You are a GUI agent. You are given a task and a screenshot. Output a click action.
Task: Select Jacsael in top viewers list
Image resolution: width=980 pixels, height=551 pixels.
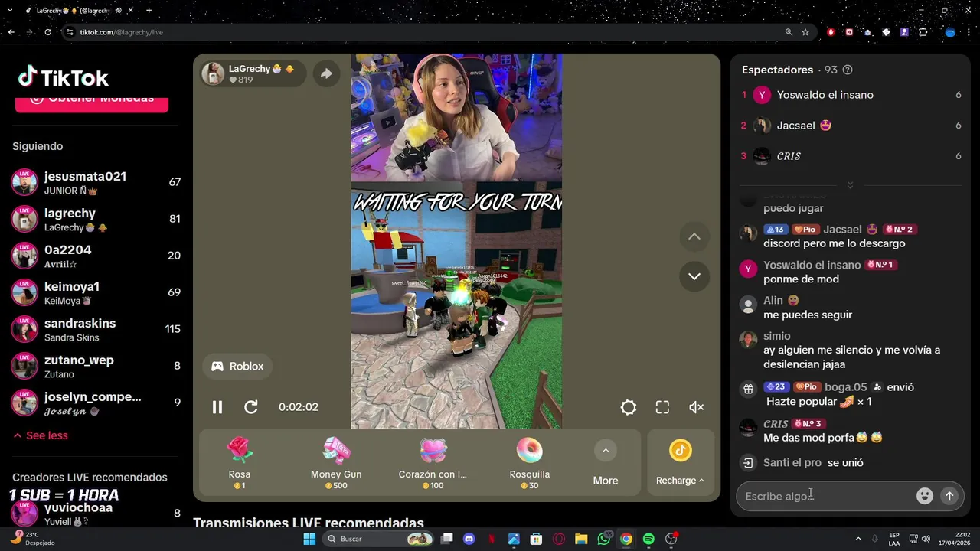pos(850,126)
